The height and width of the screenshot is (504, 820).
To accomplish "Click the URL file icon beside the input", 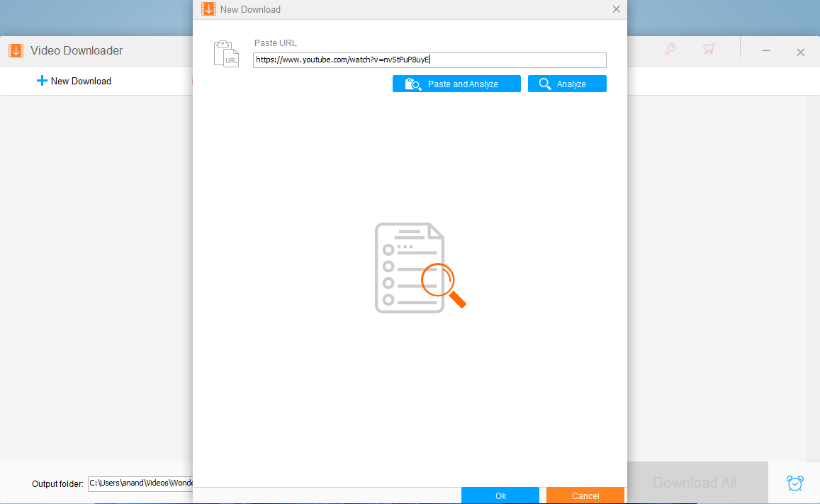I will [x=226, y=54].
